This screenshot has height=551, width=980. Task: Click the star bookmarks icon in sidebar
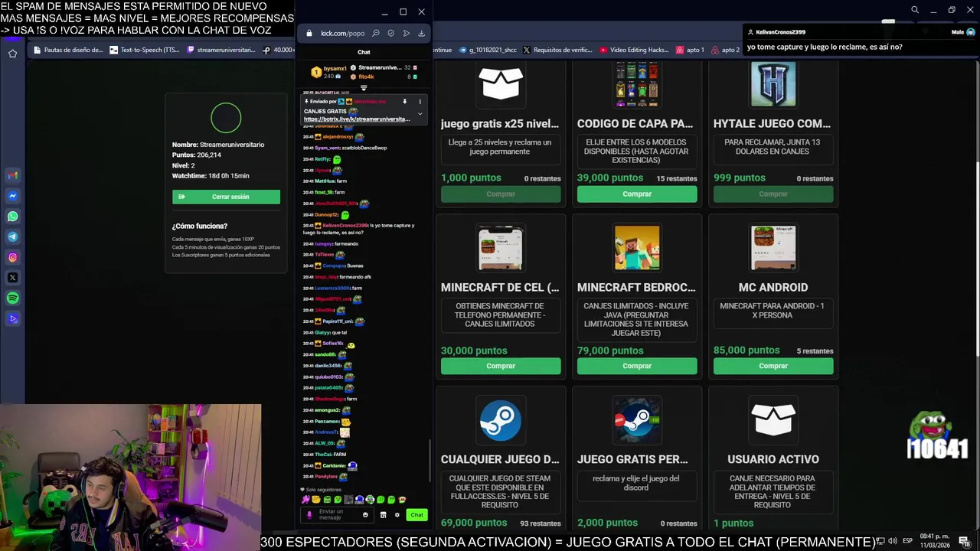tap(12, 54)
